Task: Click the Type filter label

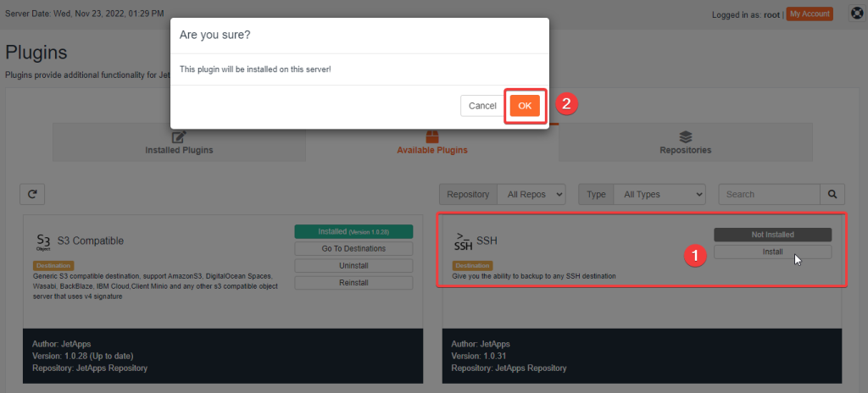Action: [596, 194]
